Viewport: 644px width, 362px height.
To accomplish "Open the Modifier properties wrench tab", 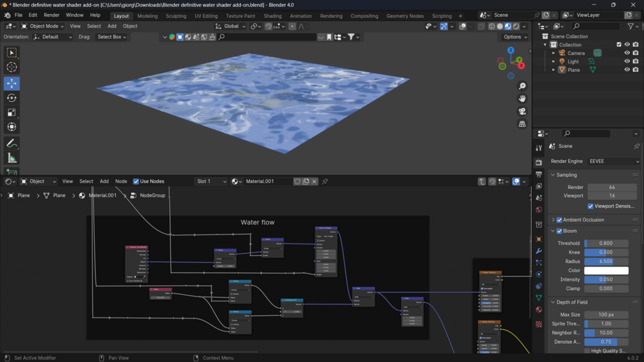I will click(x=539, y=251).
